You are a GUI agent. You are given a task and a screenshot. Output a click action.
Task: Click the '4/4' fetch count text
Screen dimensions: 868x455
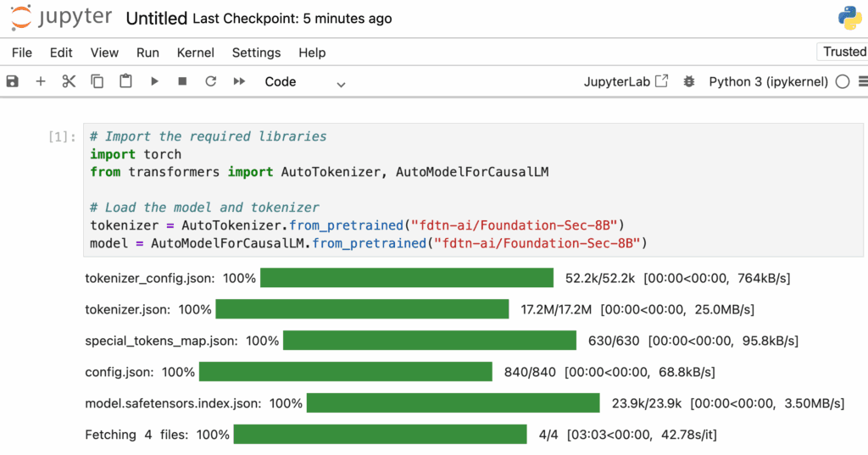[548, 435]
